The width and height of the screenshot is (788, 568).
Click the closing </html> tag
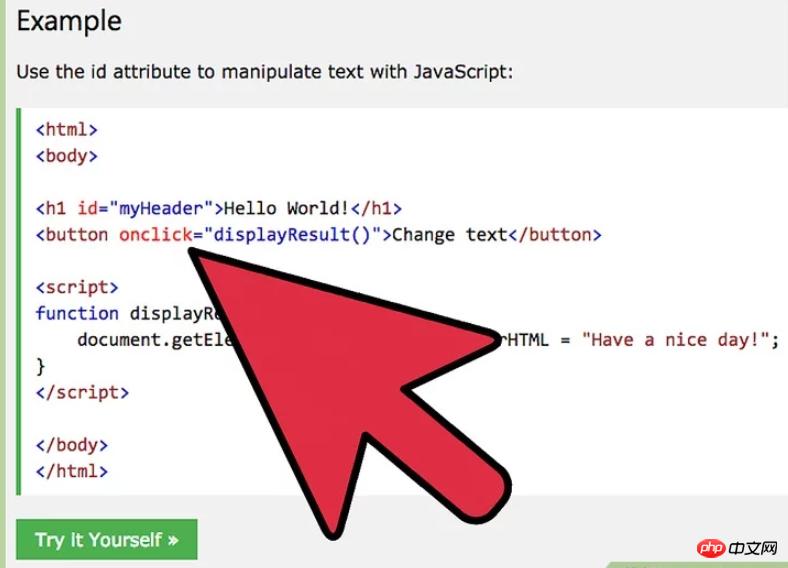[71, 470]
